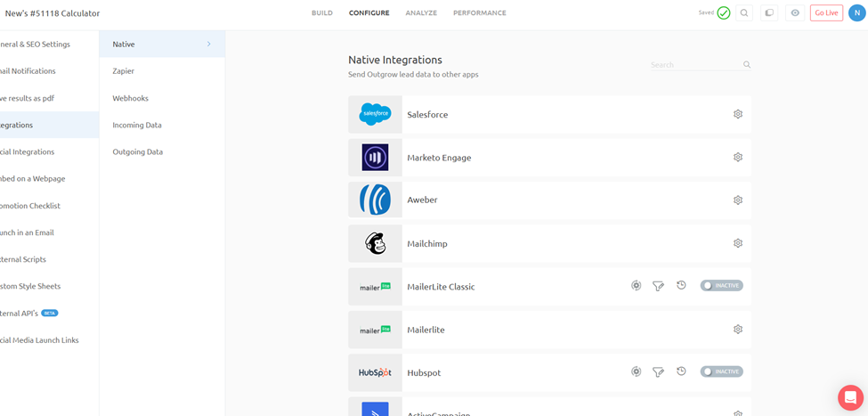868x416 pixels.
Task: Click the integrations search field
Action: pos(694,65)
